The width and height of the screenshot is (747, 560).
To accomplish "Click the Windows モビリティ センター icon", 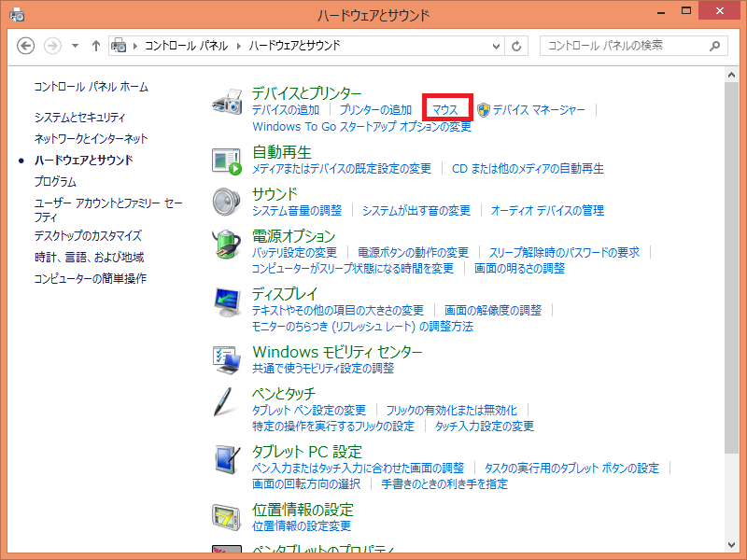I will point(227,357).
